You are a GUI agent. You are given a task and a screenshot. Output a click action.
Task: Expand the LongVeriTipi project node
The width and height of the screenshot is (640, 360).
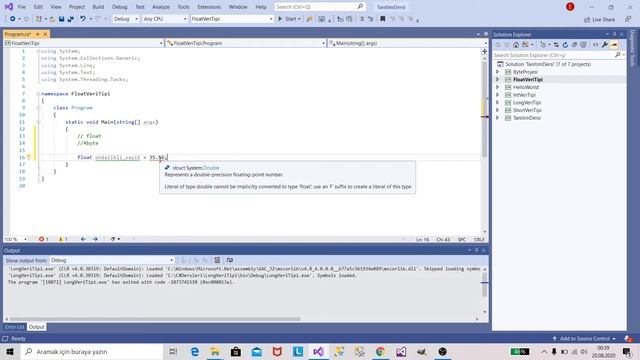498,102
